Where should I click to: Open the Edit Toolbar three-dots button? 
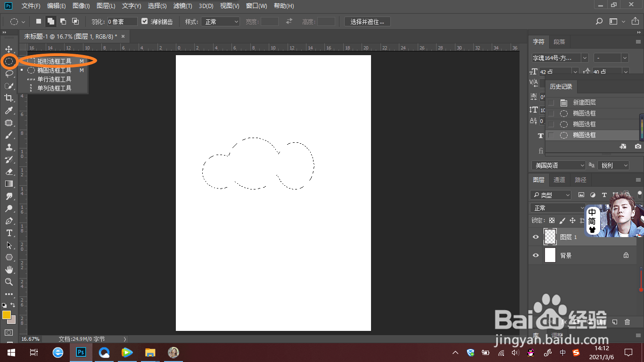point(8,294)
